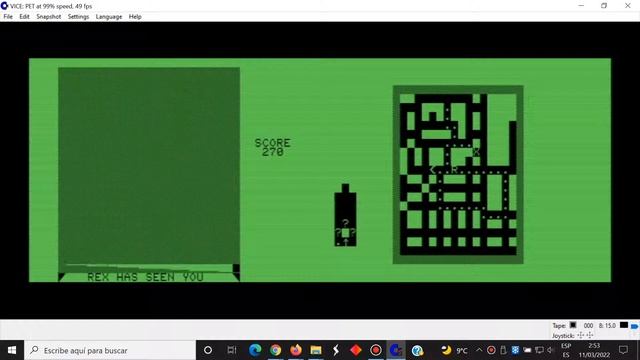Screen dimensions: 640x360
Task: Open the volume speaker tray icon
Action: coord(550,350)
